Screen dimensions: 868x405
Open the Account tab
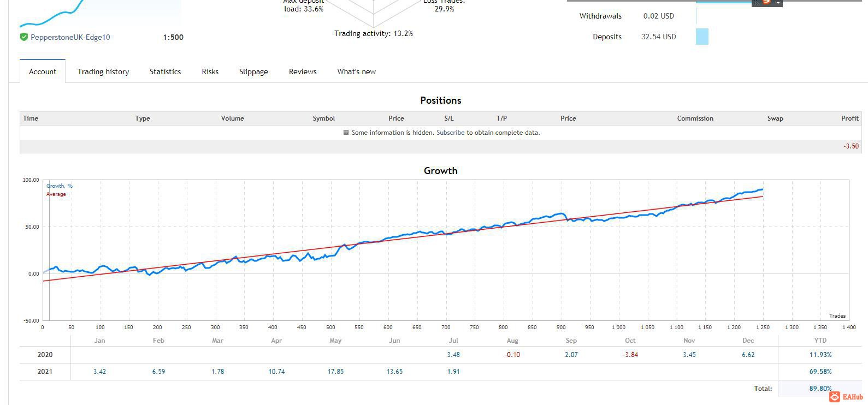[x=43, y=72]
